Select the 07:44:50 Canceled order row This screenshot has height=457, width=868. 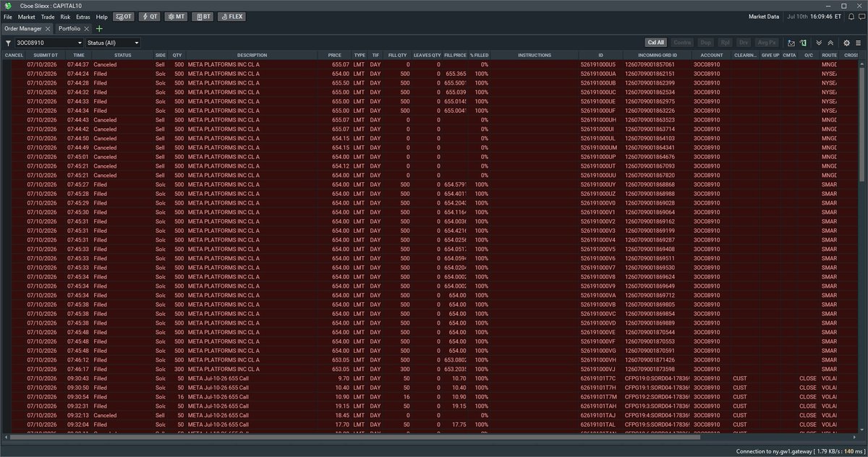pyautogui.click(x=429, y=138)
